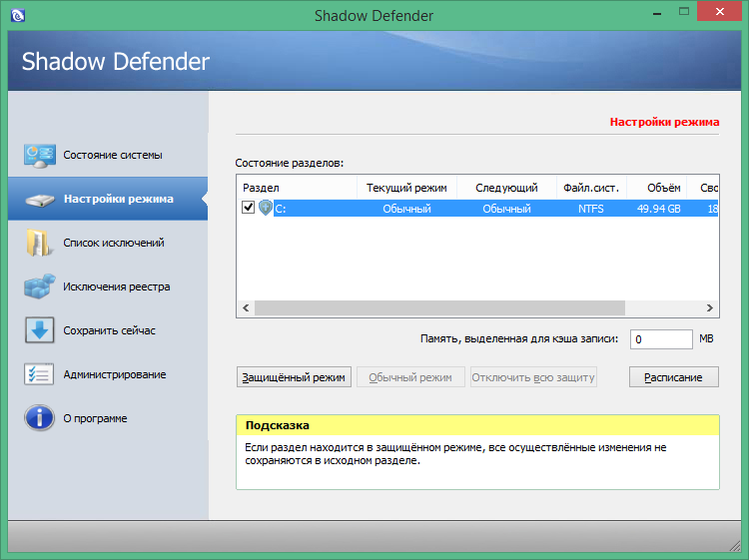Click the Файл.сист. column header
749x560 pixels.
click(x=591, y=188)
